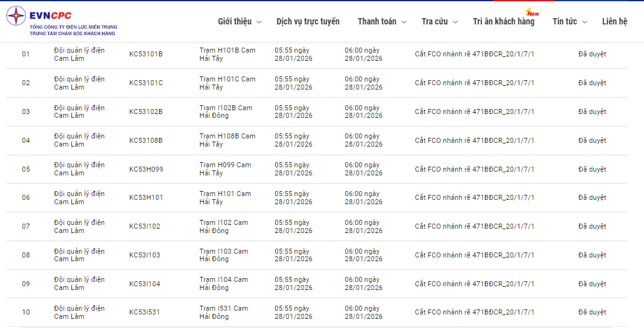Image resolution: width=644 pixels, height=332 pixels.
Task: Open the Tra cứu dropdown chevron
Action: pyautogui.click(x=455, y=22)
